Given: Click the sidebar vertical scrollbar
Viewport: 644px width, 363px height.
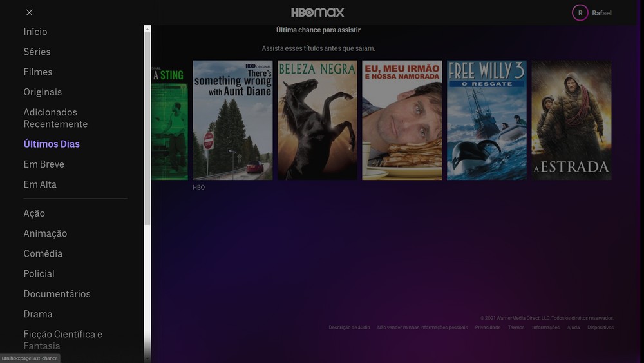Looking at the screenshot, I should (x=147, y=129).
